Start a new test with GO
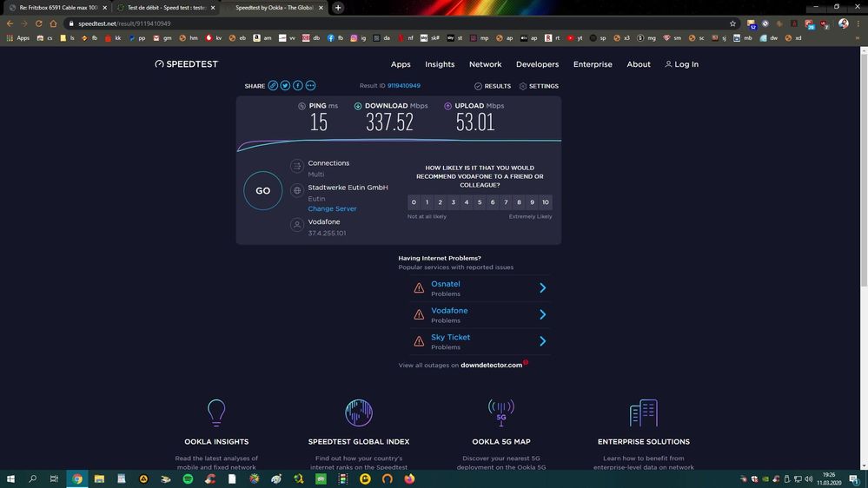 [263, 190]
